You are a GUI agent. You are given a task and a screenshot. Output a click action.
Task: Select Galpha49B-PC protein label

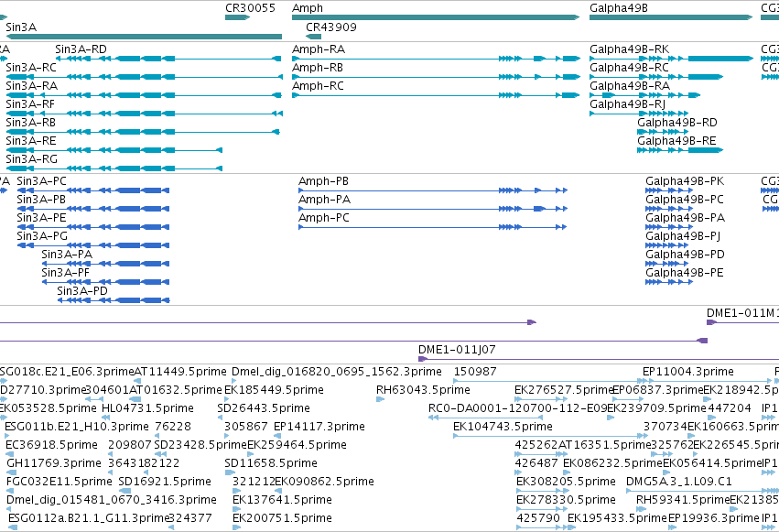click(x=685, y=200)
